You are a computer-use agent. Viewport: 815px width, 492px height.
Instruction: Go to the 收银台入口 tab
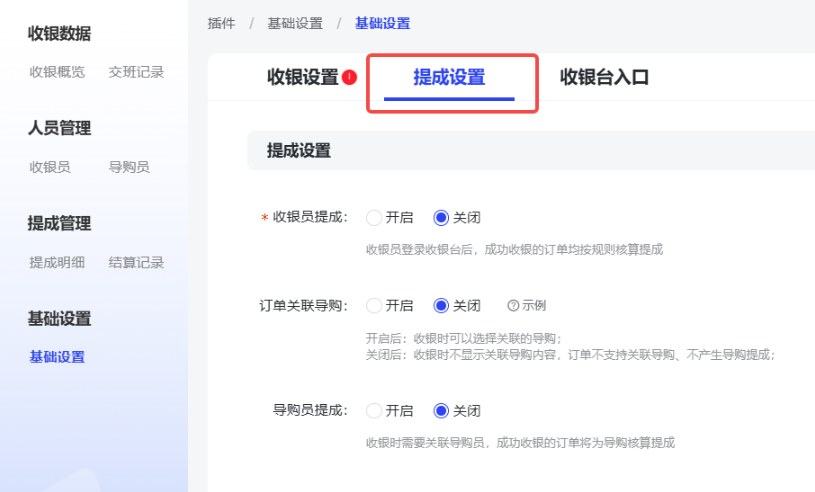point(604,77)
